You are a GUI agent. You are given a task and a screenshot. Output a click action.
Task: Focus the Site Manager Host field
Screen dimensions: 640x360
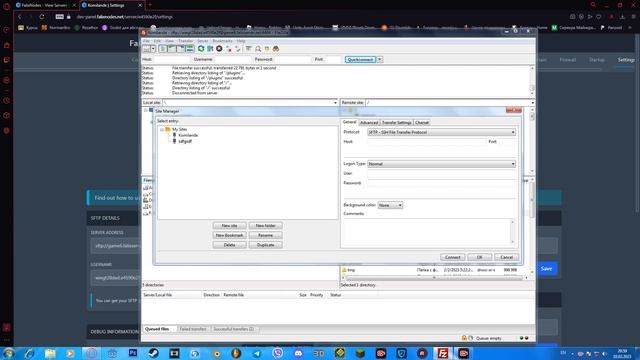[x=427, y=142]
